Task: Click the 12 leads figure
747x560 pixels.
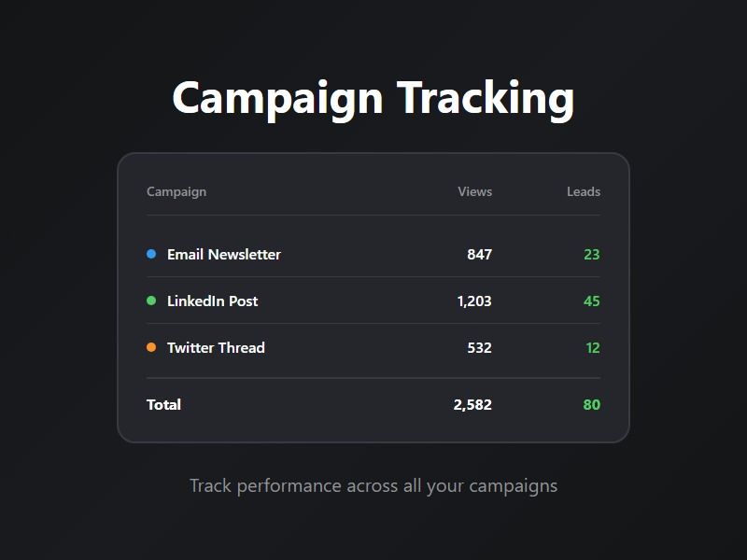Action: pyautogui.click(x=593, y=347)
